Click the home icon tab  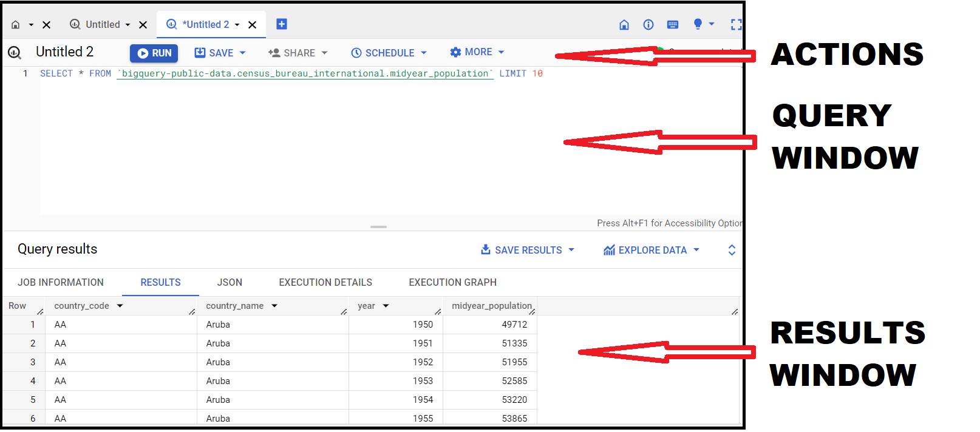coord(16,25)
